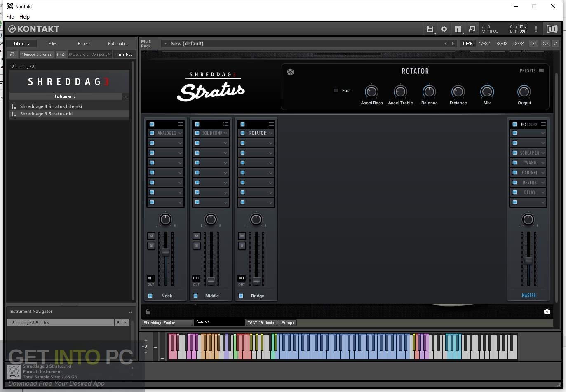The width and height of the screenshot is (566, 392).
Task: Click the KSP button in rack header
Action: click(x=533, y=43)
